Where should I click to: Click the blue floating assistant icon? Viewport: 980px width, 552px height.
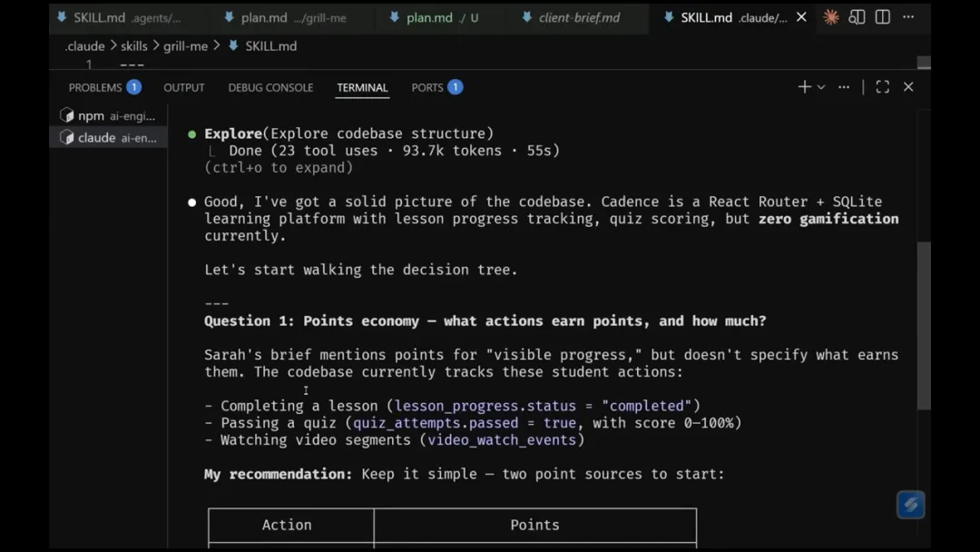tap(911, 505)
